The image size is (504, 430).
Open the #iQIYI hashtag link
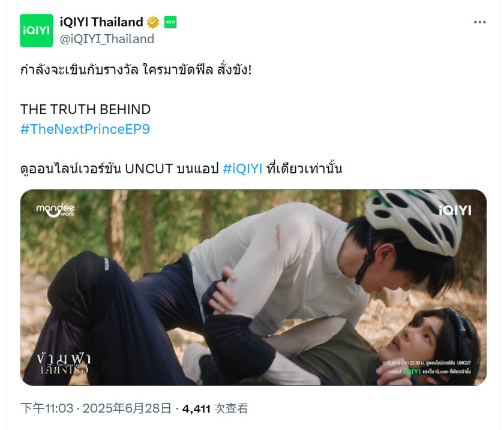point(242,169)
